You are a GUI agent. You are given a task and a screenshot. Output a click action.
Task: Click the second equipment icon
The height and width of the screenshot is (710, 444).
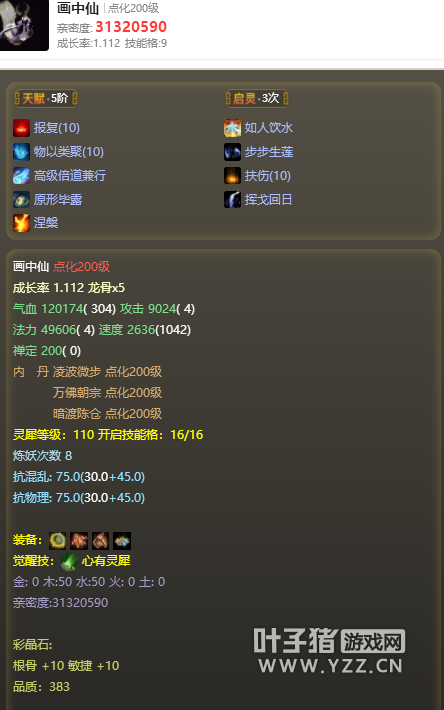point(79,541)
